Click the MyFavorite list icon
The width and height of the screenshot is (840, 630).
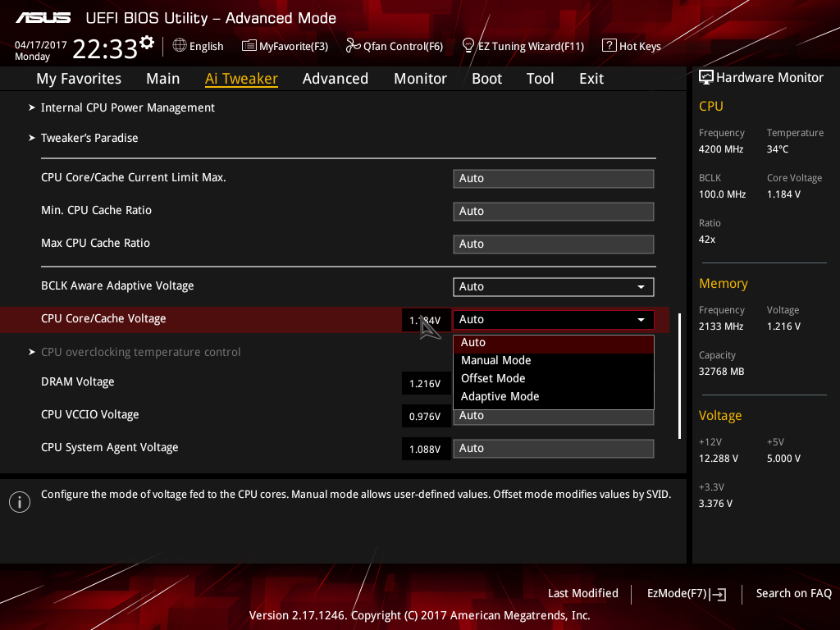coord(249,46)
